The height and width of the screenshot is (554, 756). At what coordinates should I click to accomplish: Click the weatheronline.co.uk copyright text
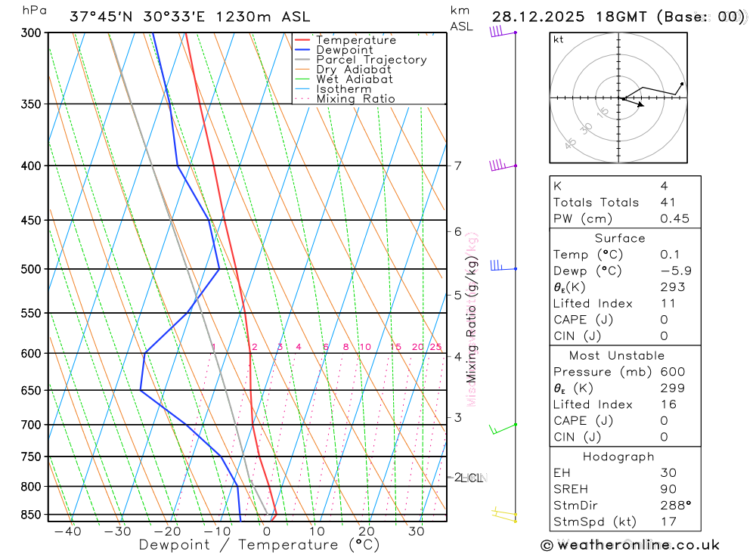click(x=630, y=546)
